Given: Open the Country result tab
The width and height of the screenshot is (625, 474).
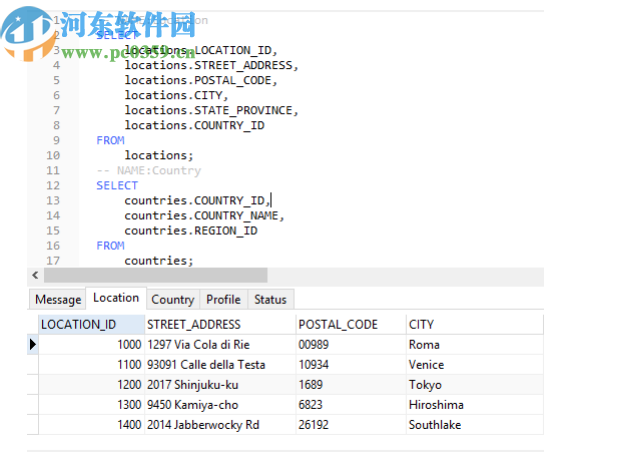Looking at the screenshot, I should (x=173, y=299).
